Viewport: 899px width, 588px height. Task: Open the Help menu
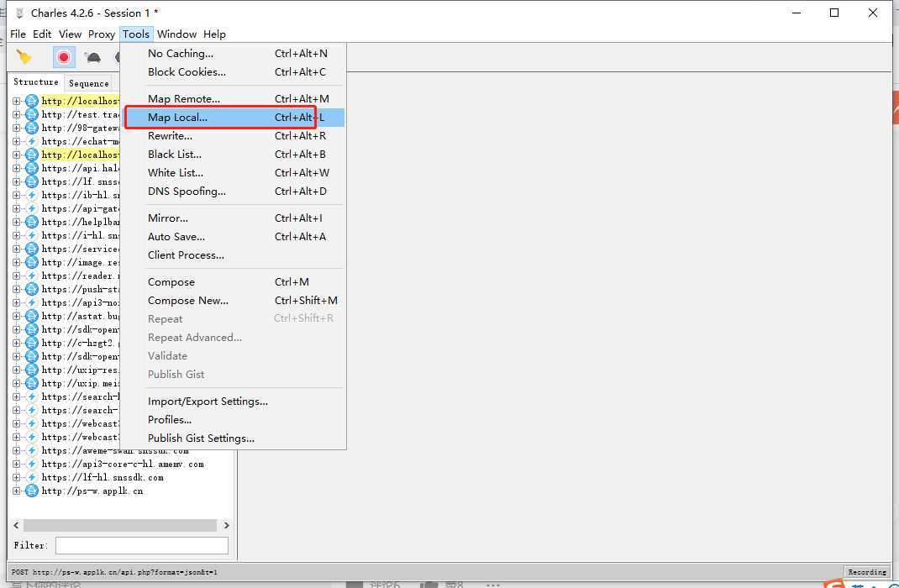[x=214, y=34]
